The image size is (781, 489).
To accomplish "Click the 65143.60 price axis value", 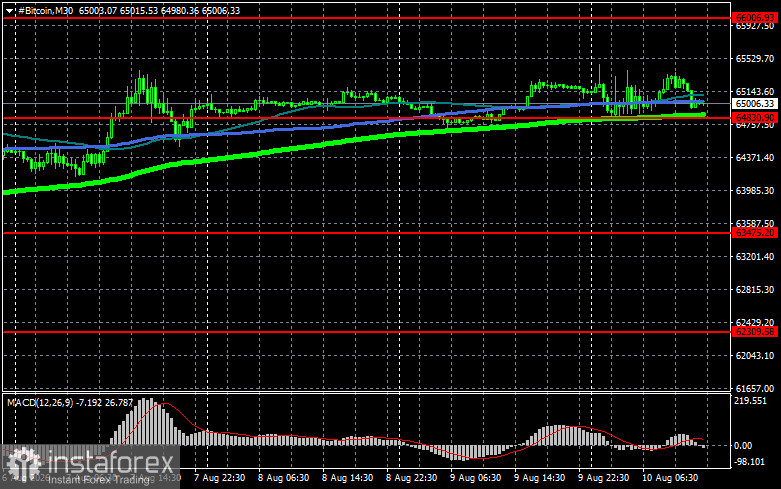I will pyautogui.click(x=755, y=92).
